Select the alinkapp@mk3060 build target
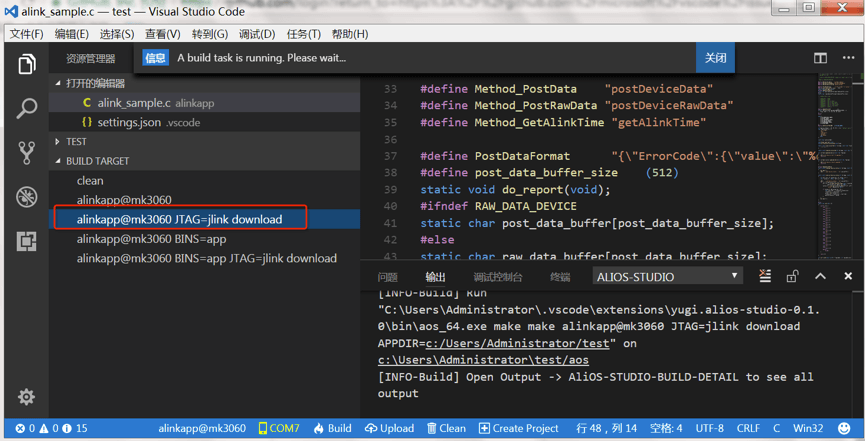Image resolution: width=865 pixels, height=441 pixels. [x=204, y=200]
